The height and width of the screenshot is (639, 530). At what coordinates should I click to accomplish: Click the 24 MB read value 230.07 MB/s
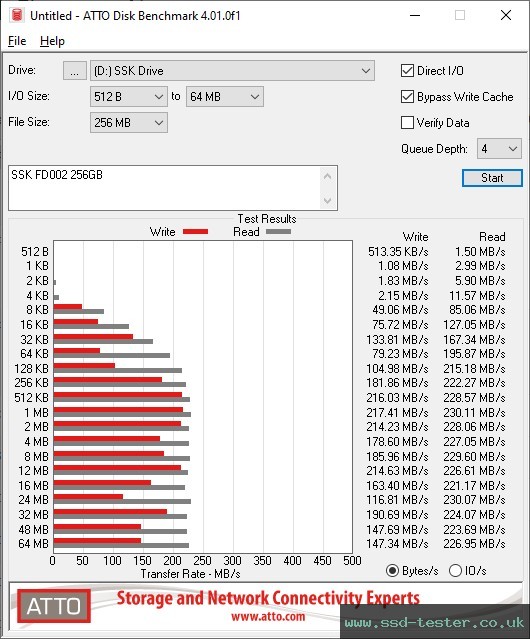pos(474,500)
